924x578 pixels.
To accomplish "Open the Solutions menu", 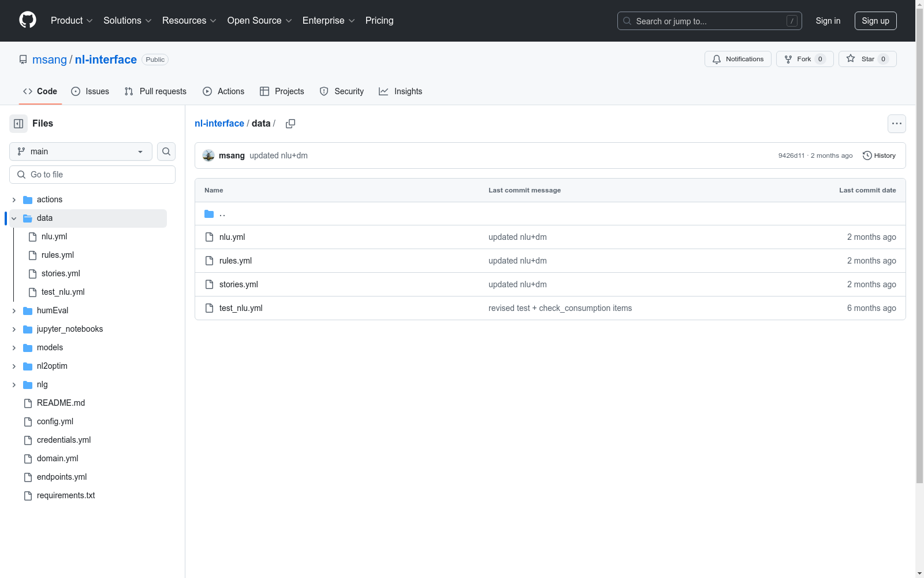I will click(x=127, y=21).
